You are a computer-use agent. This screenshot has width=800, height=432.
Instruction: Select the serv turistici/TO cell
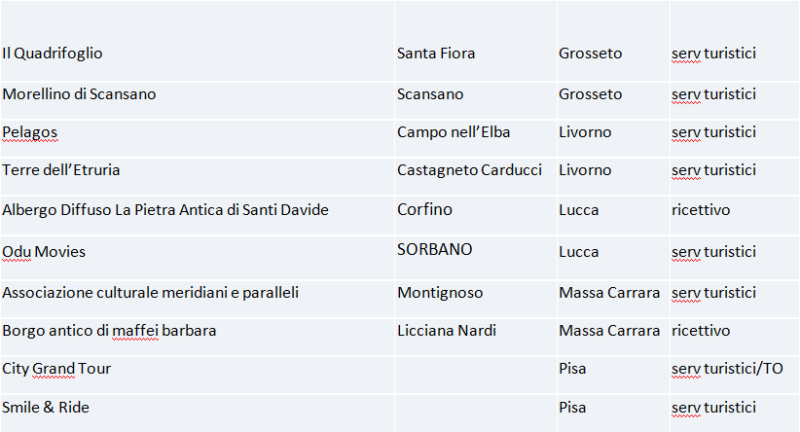click(727, 369)
